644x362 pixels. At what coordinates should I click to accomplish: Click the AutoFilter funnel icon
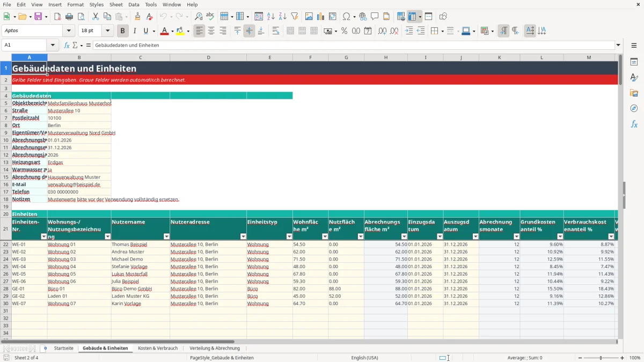tap(294, 17)
